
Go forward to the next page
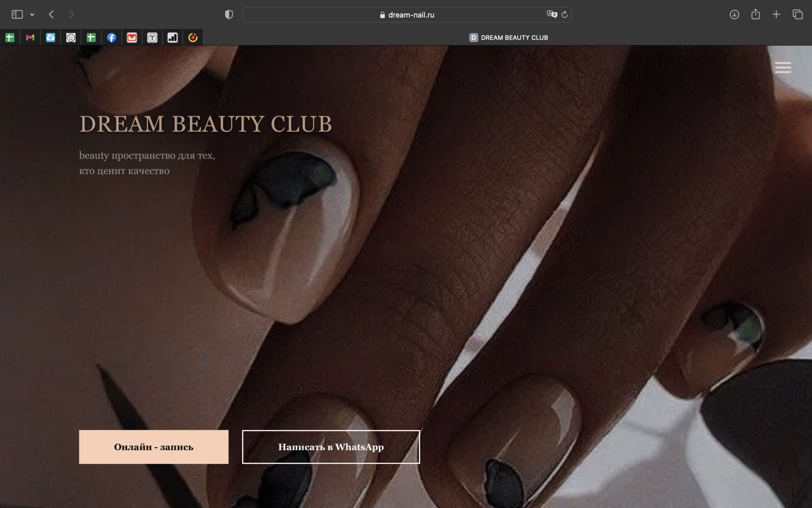(x=71, y=15)
